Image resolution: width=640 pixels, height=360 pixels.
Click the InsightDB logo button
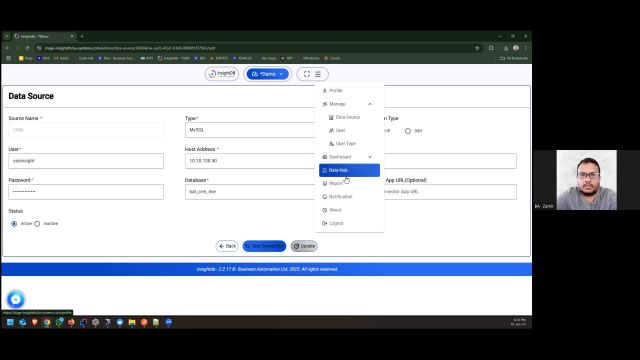222,74
